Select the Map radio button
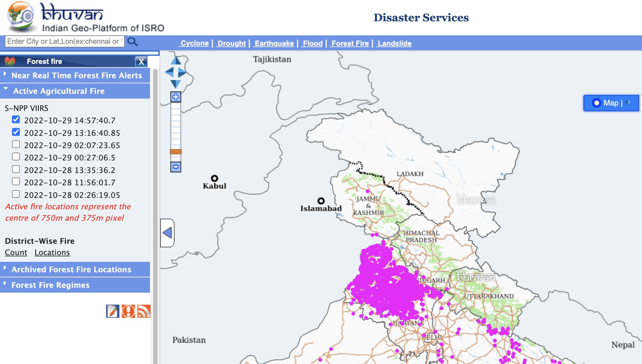This screenshot has width=642, height=364. point(596,103)
